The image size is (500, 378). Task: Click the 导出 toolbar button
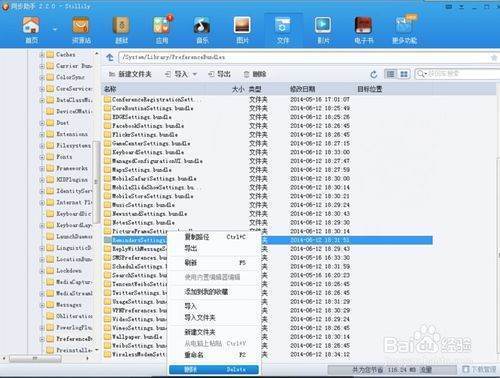click(219, 74)
